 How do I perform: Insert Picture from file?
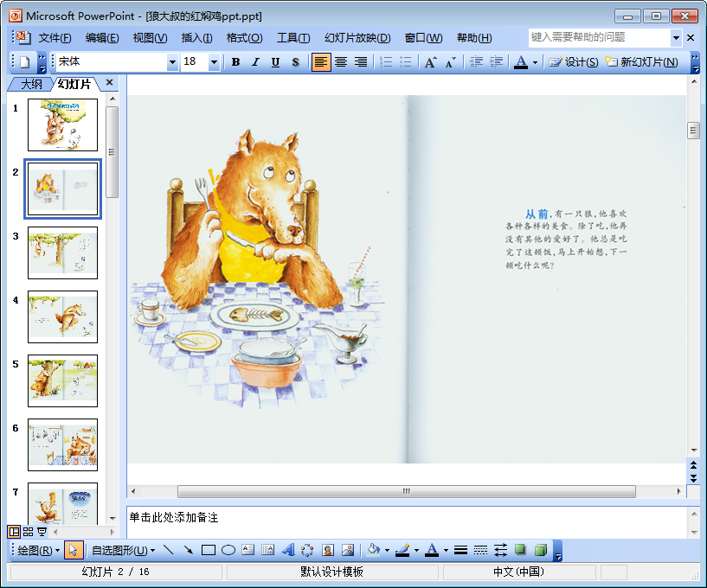(348, 550)
